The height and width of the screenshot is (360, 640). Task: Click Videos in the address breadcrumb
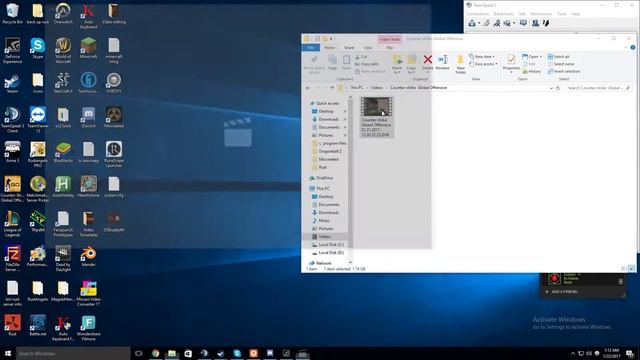[x=377, y=88]
